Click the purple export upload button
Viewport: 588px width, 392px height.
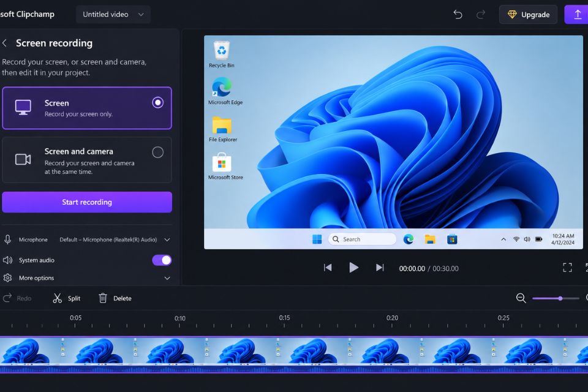point(578,15)
